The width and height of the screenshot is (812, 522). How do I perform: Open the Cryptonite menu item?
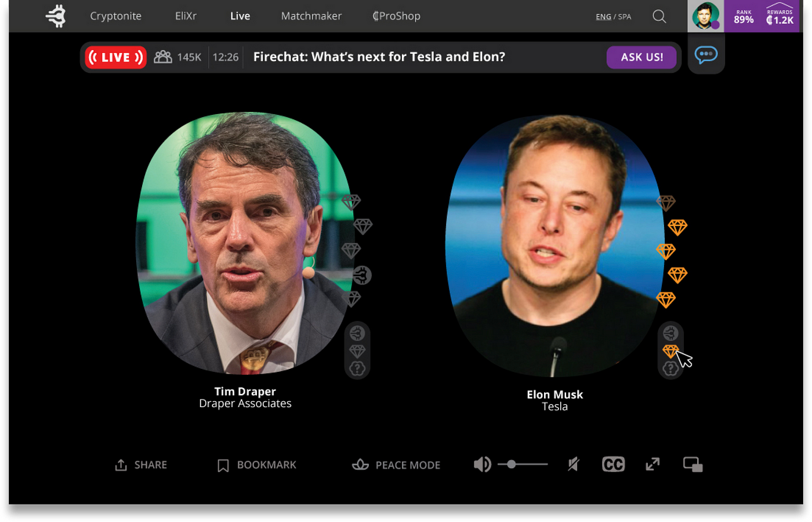tap(115, 16)
